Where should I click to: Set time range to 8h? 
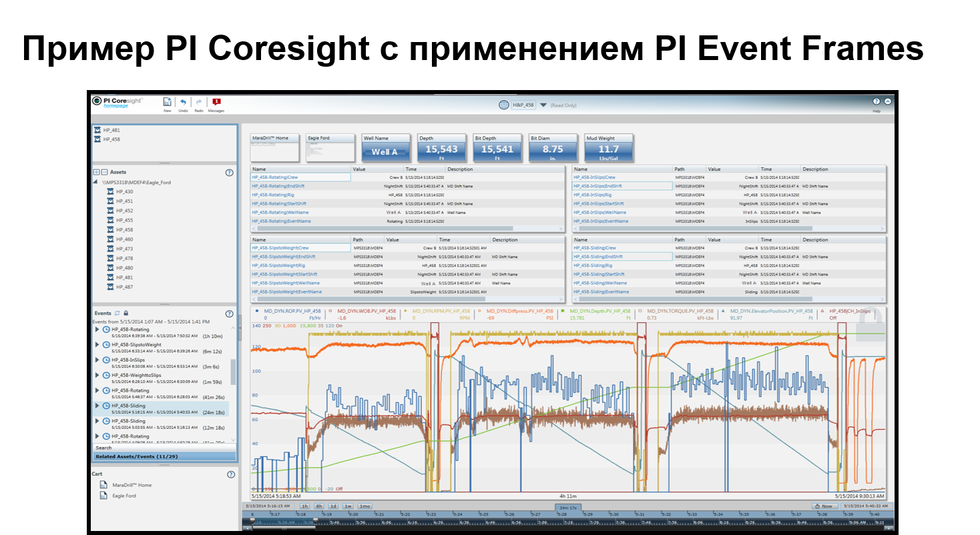[319, 506]
